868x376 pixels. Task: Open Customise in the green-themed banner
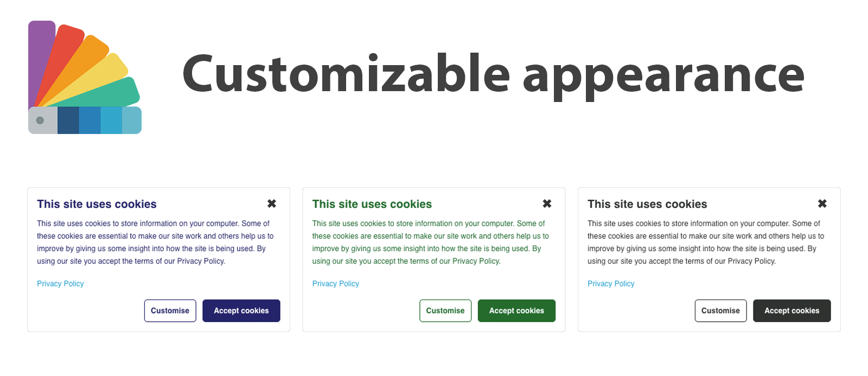point(445,311)
